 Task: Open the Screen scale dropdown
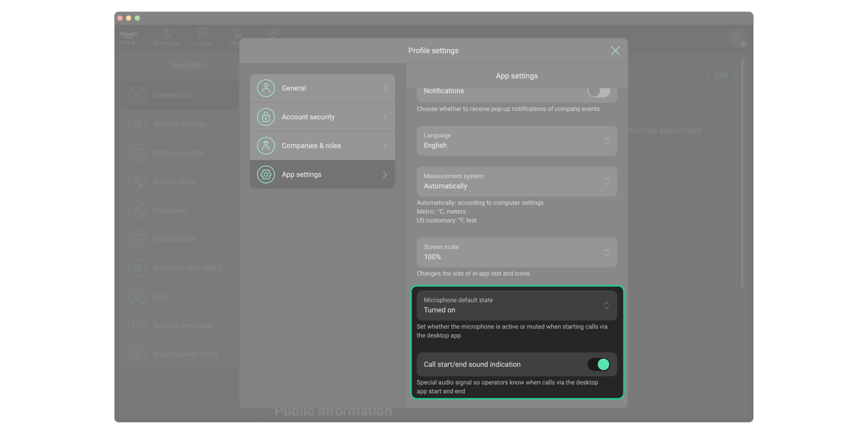pyautogui.click(x=517, y=252)
